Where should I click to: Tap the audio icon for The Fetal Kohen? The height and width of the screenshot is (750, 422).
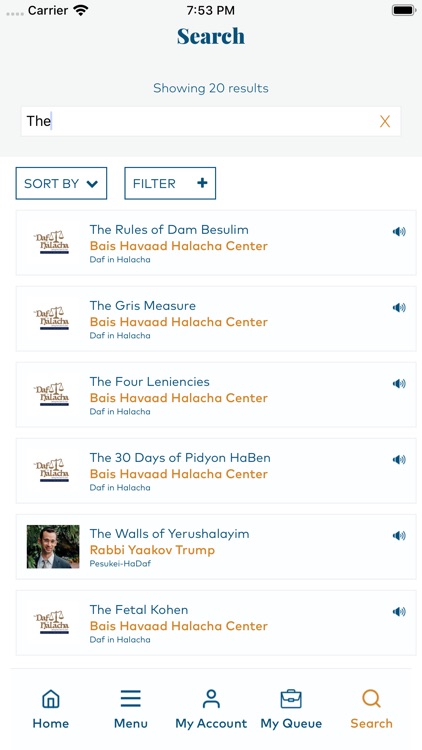(x=399, y=612)
